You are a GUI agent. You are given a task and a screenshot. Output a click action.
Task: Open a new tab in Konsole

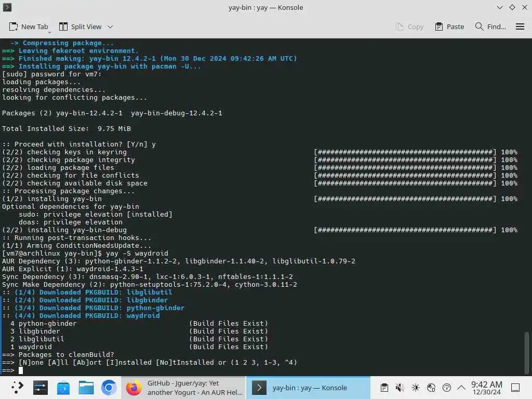pos(29,26)
